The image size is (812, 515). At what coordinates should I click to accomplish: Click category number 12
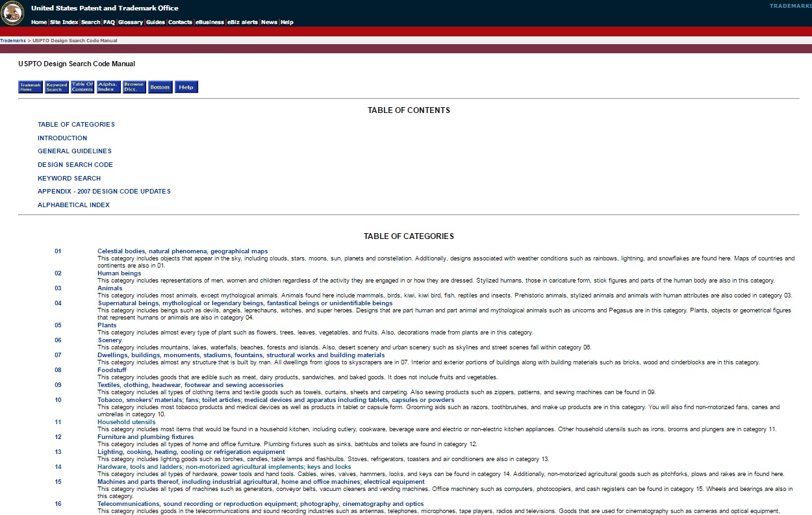pos(58,437)
